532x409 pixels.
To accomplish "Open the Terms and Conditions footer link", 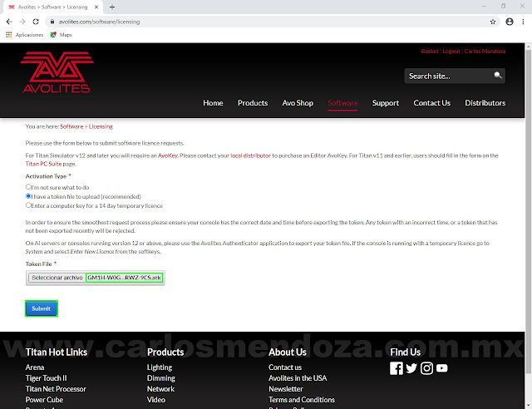I will point(302,400).
